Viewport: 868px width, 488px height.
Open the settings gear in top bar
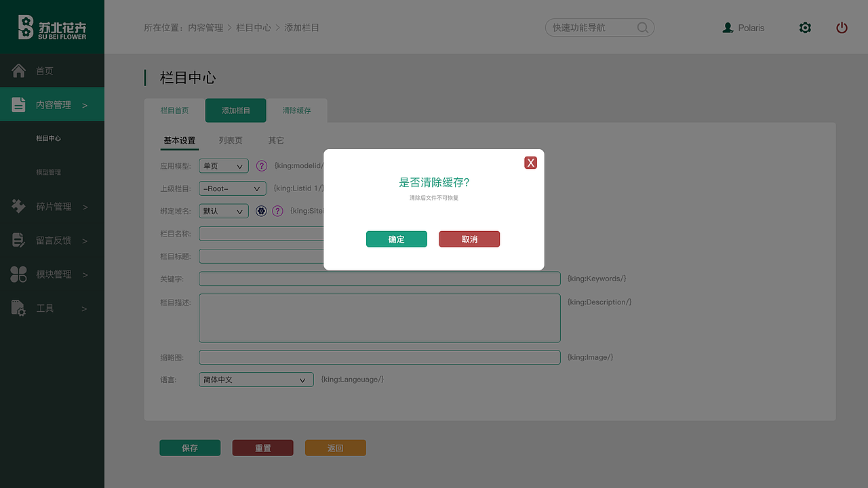[x=805, y=28]
